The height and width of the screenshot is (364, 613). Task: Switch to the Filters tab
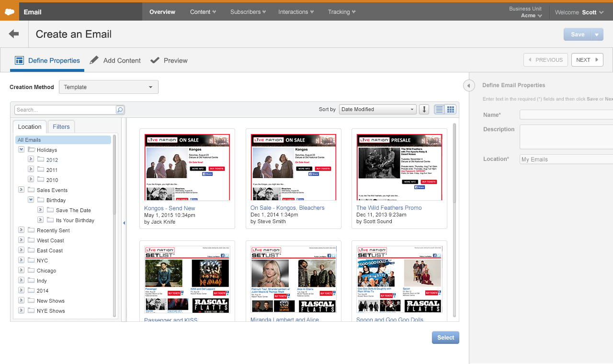tap(61, 126)
